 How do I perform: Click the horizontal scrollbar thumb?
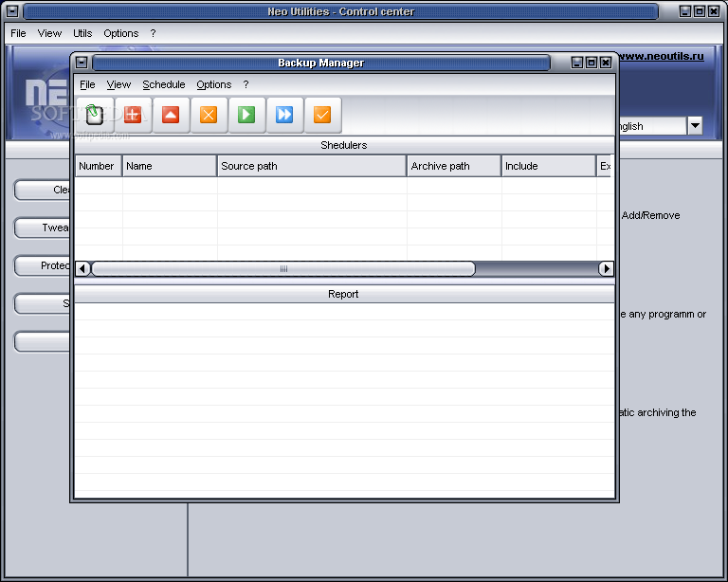[x=283, y=268]
